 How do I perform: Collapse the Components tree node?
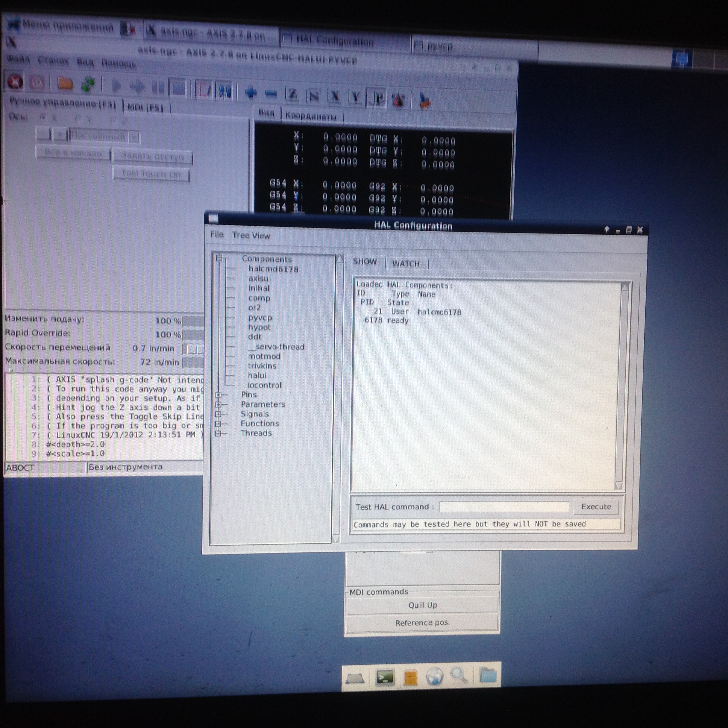[219, 258]
